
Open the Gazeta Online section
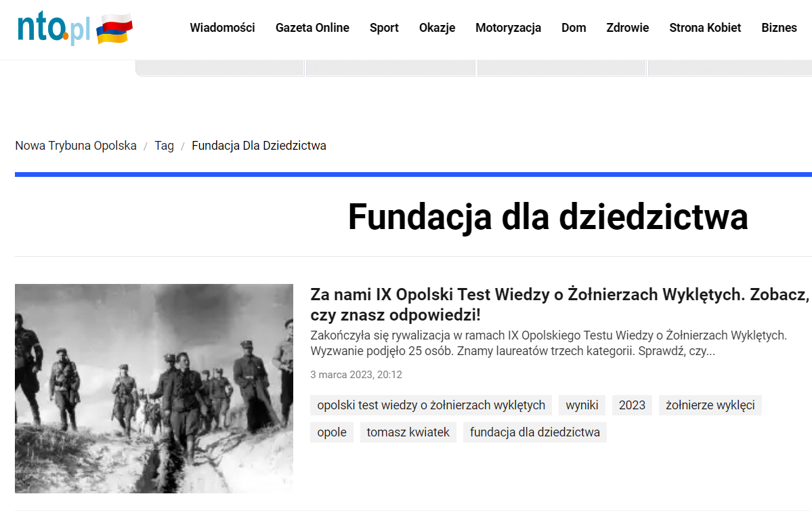[x=312, y=28]
